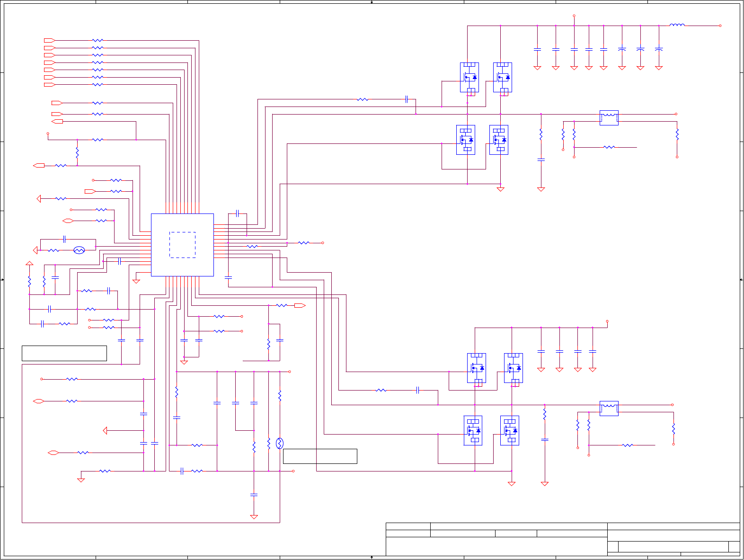
Task: Click the blue oval component on the bottom-center vertical wire
Action: (x=280, y=443)
